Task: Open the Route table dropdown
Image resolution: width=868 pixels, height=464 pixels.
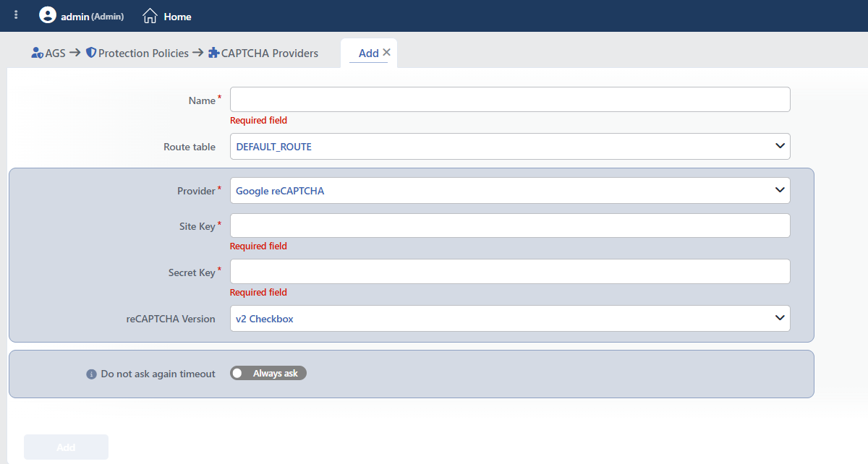Action: click(510, 146)
